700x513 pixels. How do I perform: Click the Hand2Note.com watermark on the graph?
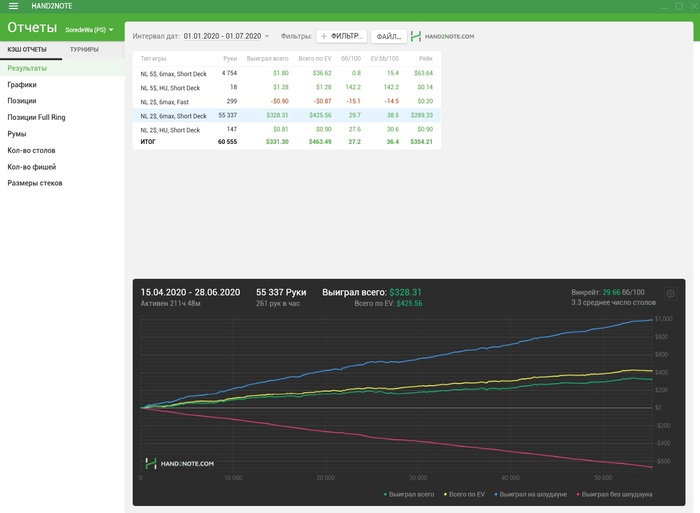coord(180,463)
